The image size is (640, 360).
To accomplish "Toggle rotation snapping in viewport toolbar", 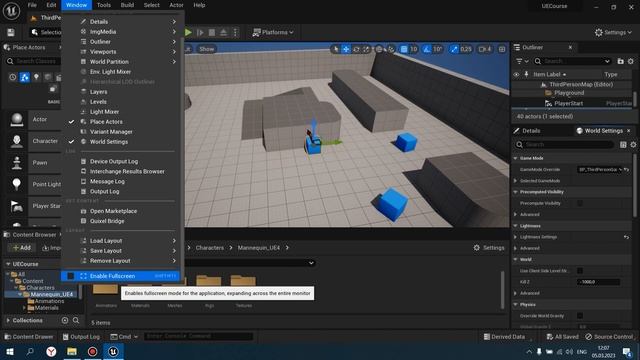I will [x=427, y=49].
